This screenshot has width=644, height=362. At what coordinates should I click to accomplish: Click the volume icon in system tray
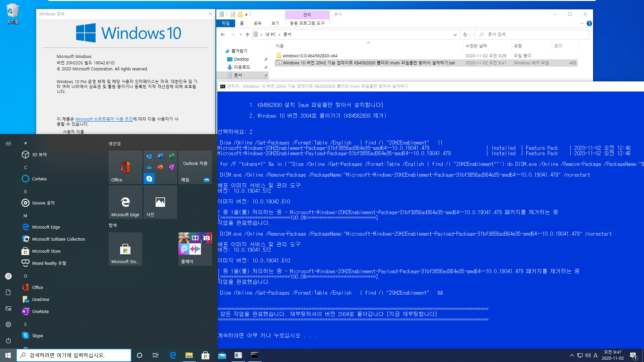click(x=588, y=355)
